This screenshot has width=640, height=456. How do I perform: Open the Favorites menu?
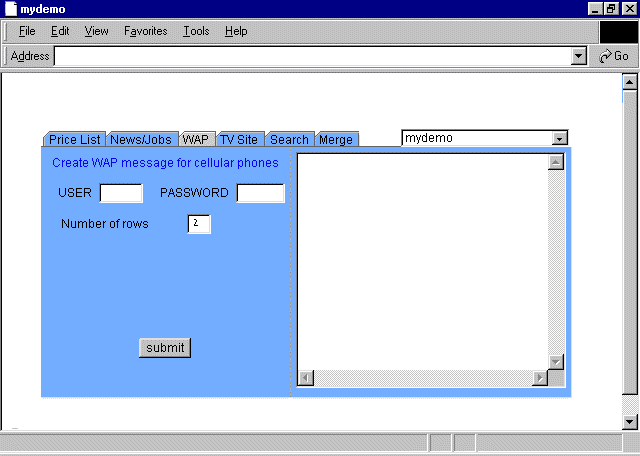pos(146,31)
